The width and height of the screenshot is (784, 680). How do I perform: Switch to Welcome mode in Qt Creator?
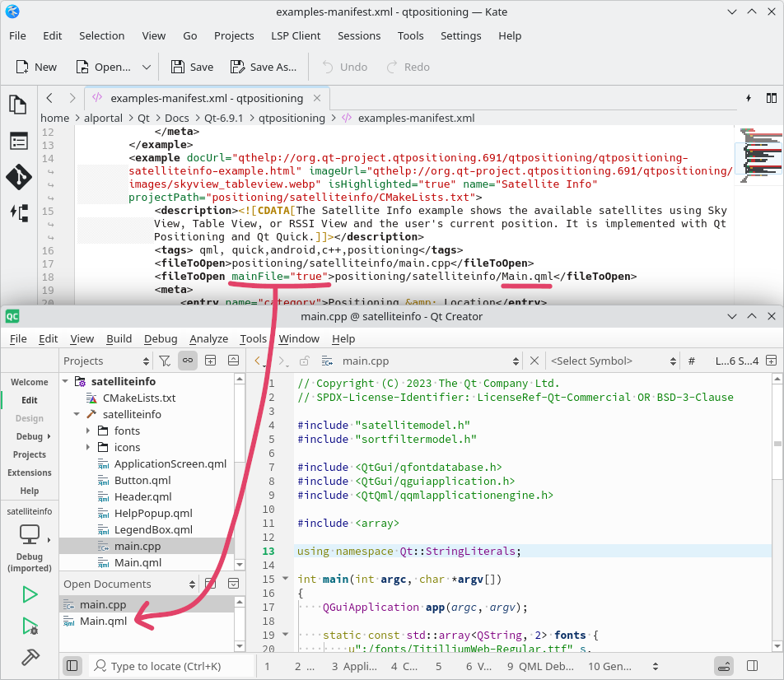click(x=30, y=382)
